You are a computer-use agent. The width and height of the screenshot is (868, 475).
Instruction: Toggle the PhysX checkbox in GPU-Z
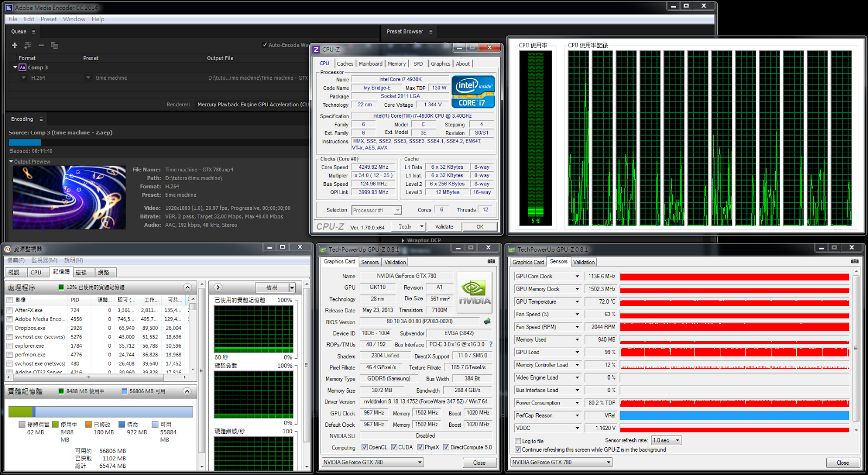(420, 447)
